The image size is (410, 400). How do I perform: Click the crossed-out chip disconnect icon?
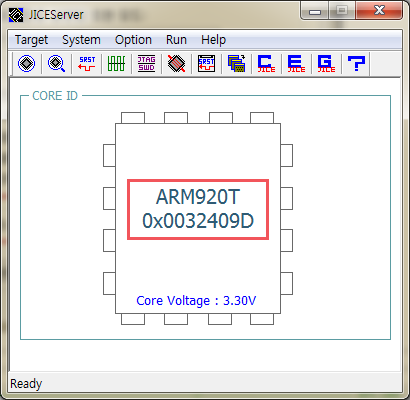point(176,63)
